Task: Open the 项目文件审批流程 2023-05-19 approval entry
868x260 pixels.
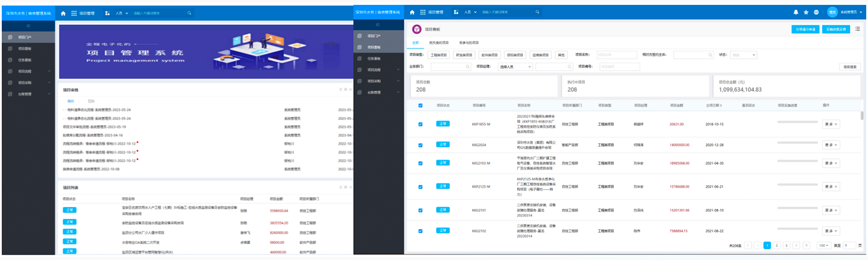Action: click(94, 127)
